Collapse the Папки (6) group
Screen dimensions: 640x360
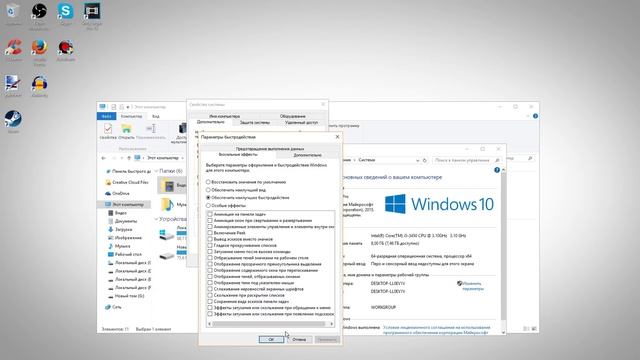[156, 171]
